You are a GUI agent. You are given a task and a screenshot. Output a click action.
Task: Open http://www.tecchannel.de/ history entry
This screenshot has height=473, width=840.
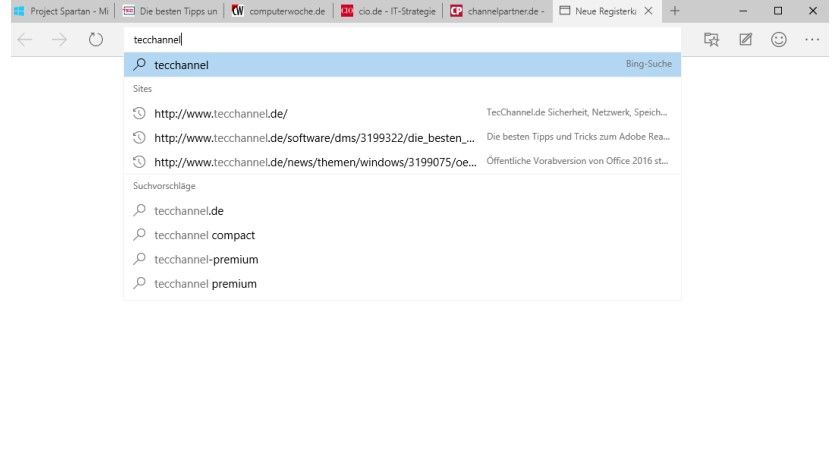click(402, 114)
